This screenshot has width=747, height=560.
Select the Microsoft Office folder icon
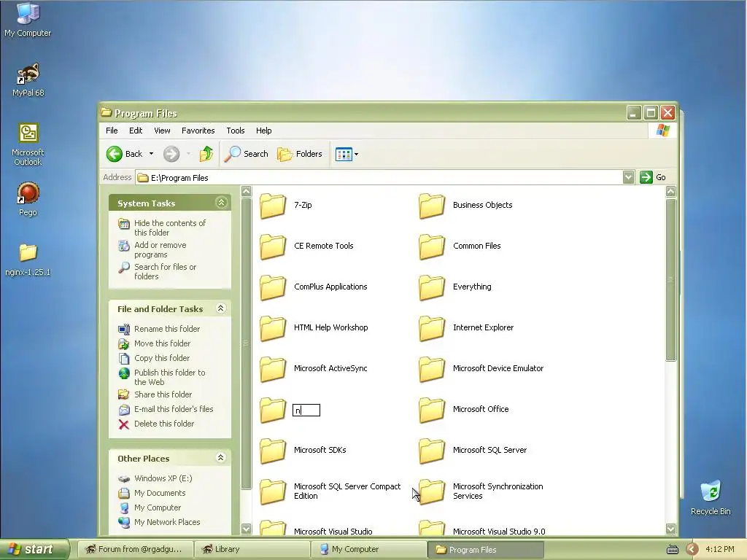(432, 410)
